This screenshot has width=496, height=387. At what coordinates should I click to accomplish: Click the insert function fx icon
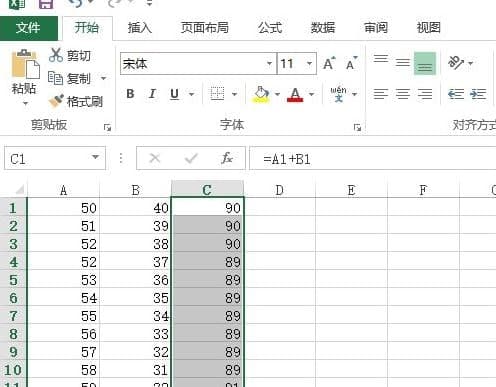click(227, 158)
